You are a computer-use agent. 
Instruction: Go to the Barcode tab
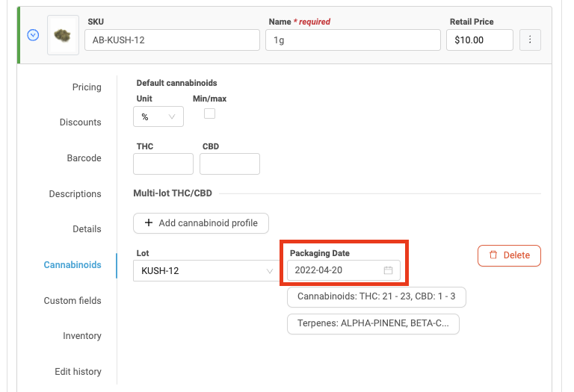84,158
